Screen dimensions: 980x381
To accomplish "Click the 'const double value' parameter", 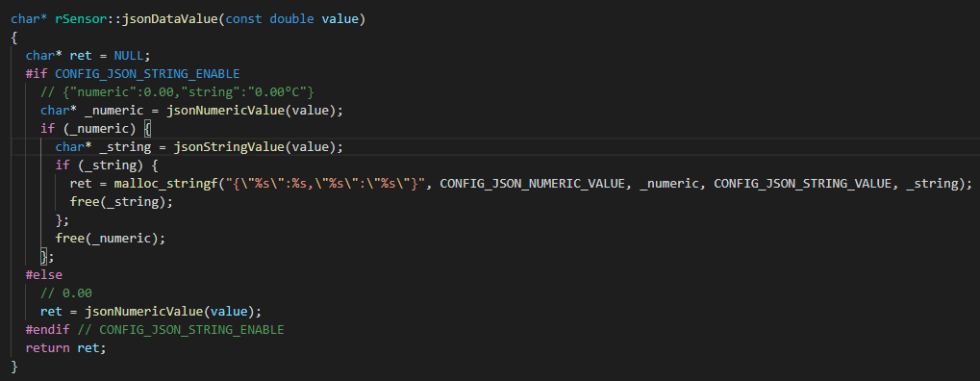I will [x=291, y=19].
